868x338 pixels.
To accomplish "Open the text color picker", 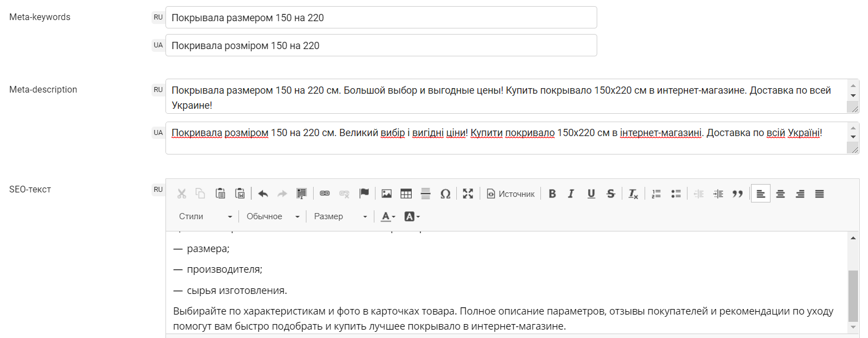I will point(388,216).
